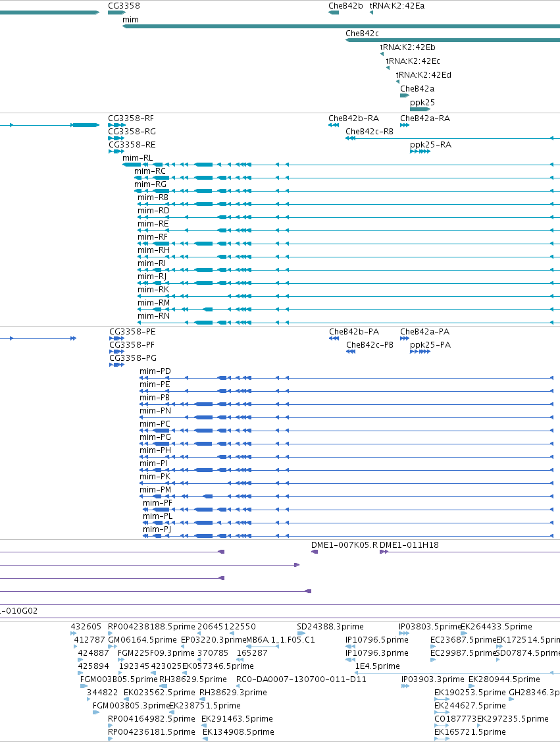Select the mim-RG transcript label

[x=151, y=184]
